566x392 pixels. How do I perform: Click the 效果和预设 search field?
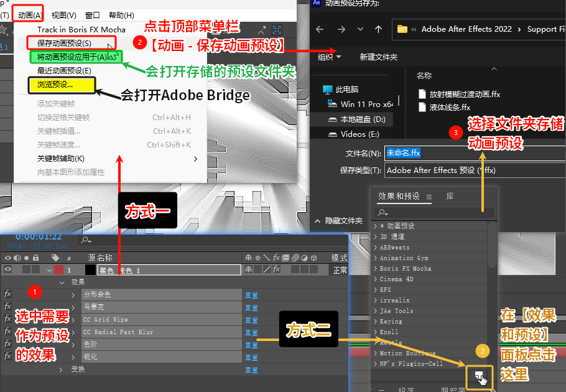[x=434, y=213]
